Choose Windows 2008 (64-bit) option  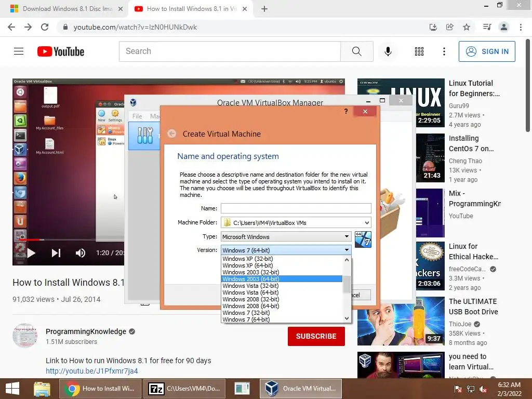click(x=282, y=306)
